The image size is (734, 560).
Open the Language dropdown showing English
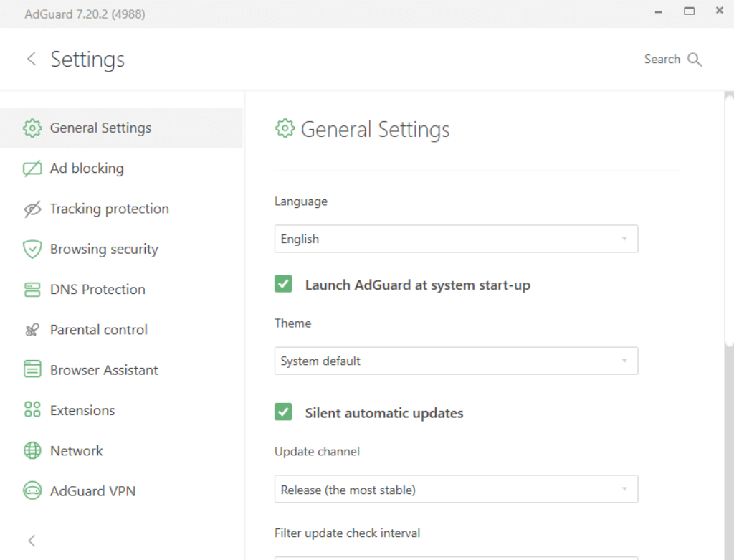click(456, 239)
